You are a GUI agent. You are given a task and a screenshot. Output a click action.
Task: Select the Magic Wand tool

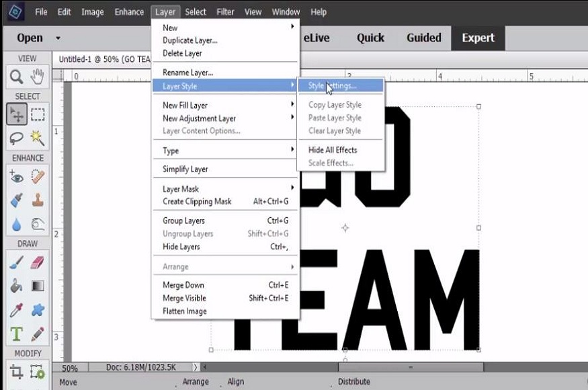38,138
